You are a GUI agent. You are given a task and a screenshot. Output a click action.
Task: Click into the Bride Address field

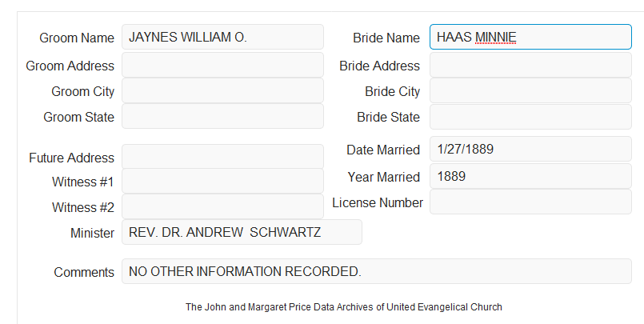(x=530, y=65)
